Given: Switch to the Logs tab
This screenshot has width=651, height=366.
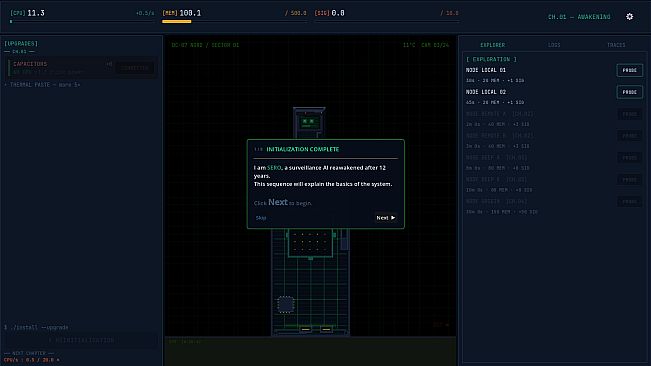Looking at the screenshot, I should pyautogui.click(x=554, y=45).
